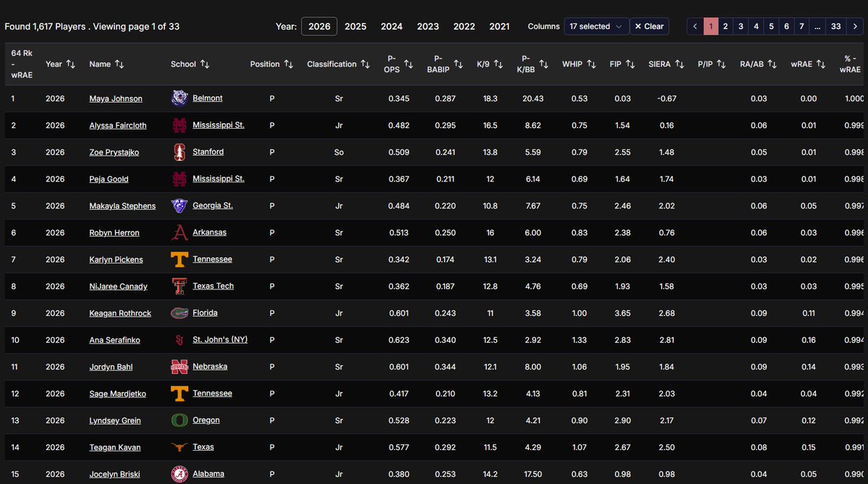Open Keagan Rothrock player page
The width and height of the screenshot is (868, 484).
(x=119, y=313)
